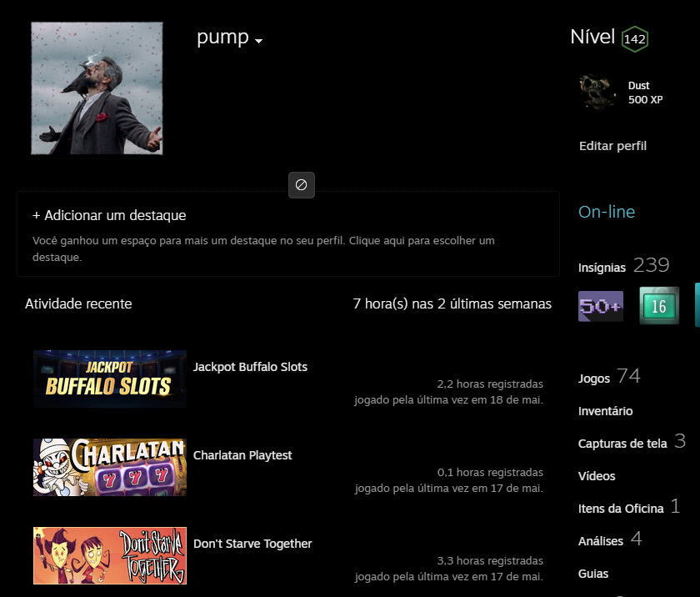Viewport: 700px width, 597px height.
Task: Click the 50+ purple badge icon
Action: pos(601,306)
